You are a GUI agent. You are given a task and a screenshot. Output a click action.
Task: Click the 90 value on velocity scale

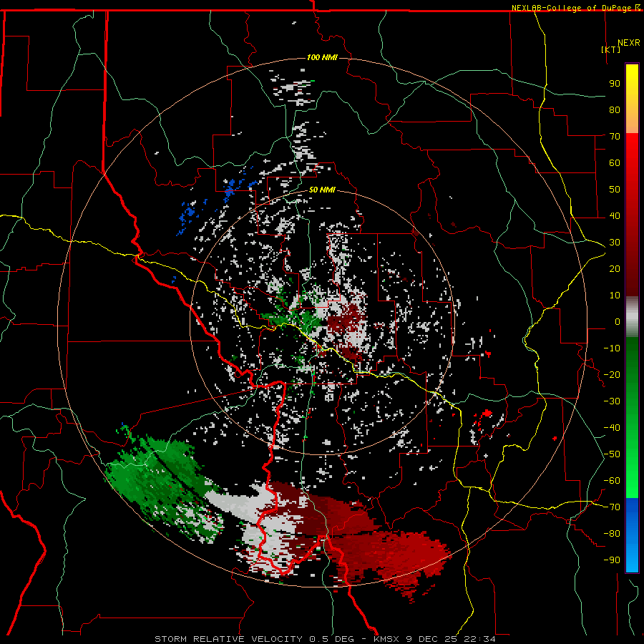(x=615, y=84)
